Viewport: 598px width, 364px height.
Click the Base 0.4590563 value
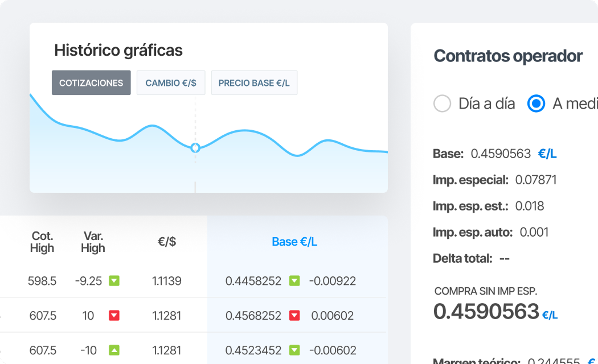coord(501,154)
